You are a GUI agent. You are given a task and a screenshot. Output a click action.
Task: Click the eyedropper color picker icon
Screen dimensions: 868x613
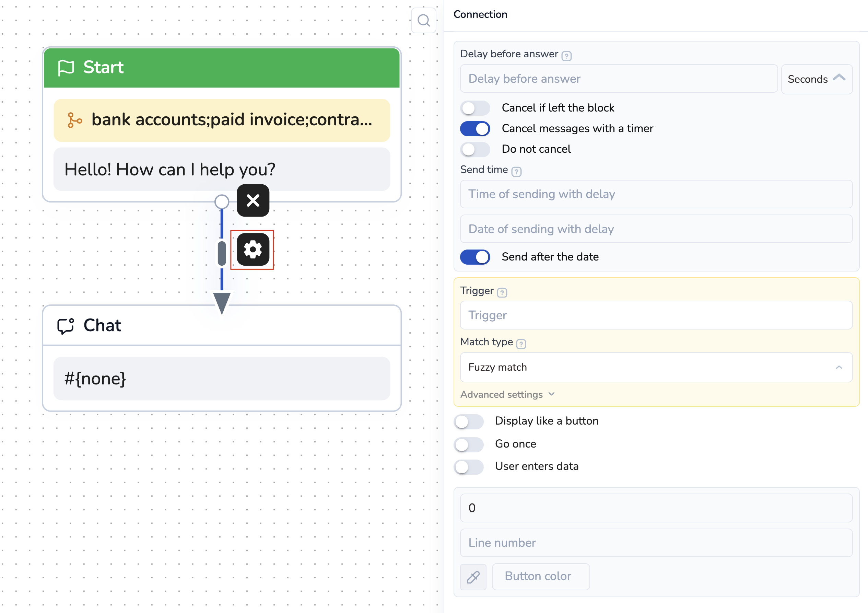pos(473,577)
